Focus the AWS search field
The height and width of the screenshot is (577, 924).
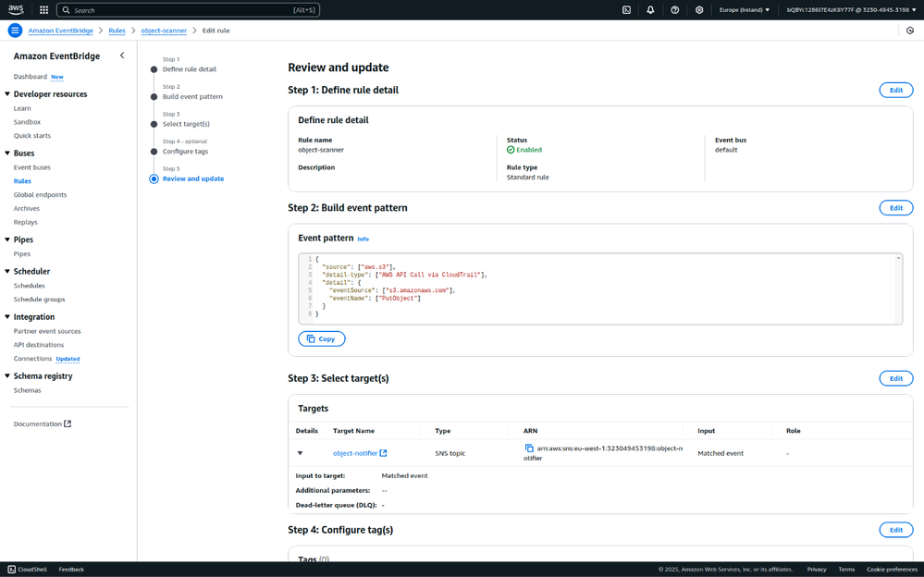(x=188, y=10)
